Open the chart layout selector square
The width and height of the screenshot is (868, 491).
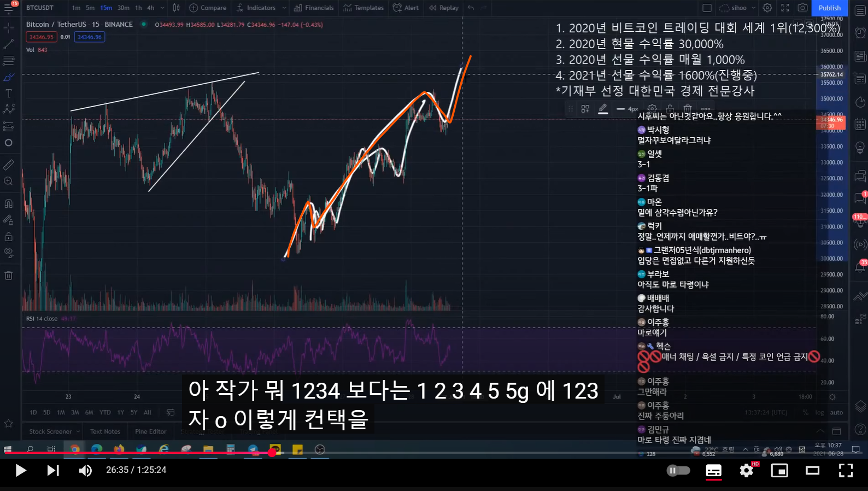pos(707,8)
